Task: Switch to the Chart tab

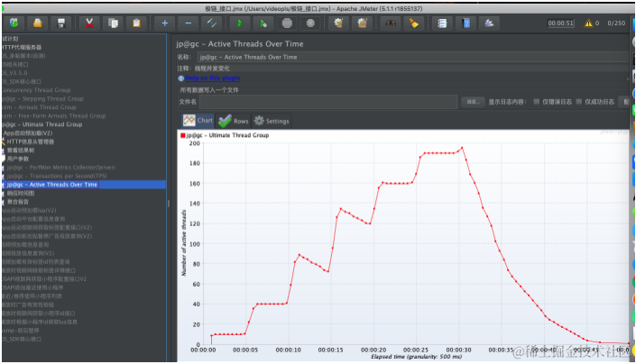Action: [198, 120]
